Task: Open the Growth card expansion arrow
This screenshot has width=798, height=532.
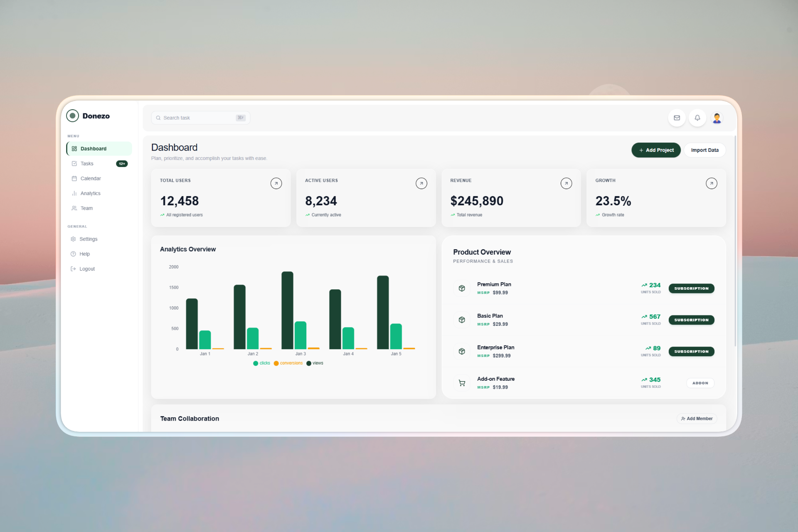Action: tap(711, 183)
